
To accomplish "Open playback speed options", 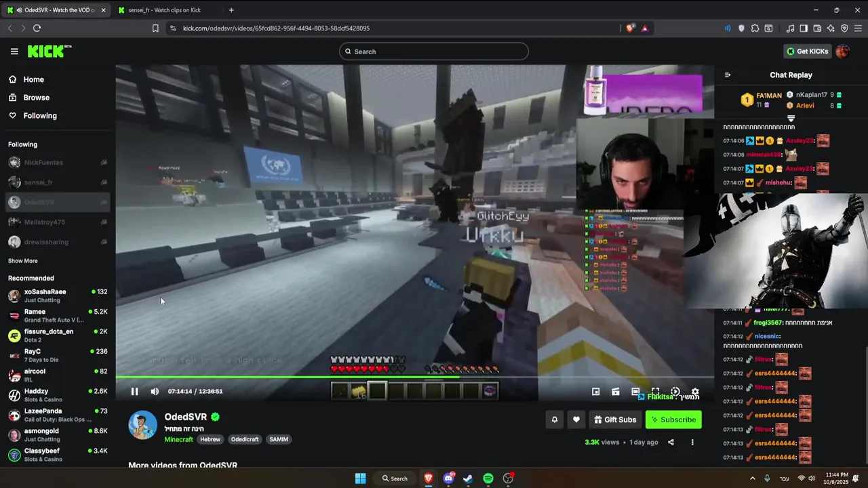I will (x=675, y=391).
